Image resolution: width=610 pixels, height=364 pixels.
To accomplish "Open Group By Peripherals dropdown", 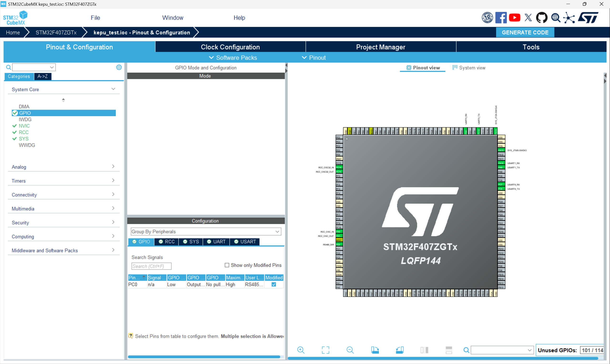I will coord(206,232).
